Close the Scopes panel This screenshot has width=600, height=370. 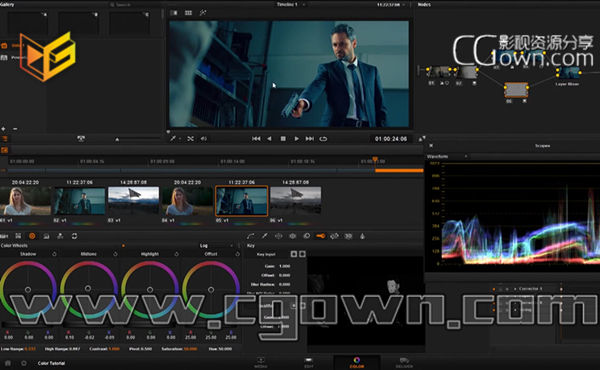point(431,146)
